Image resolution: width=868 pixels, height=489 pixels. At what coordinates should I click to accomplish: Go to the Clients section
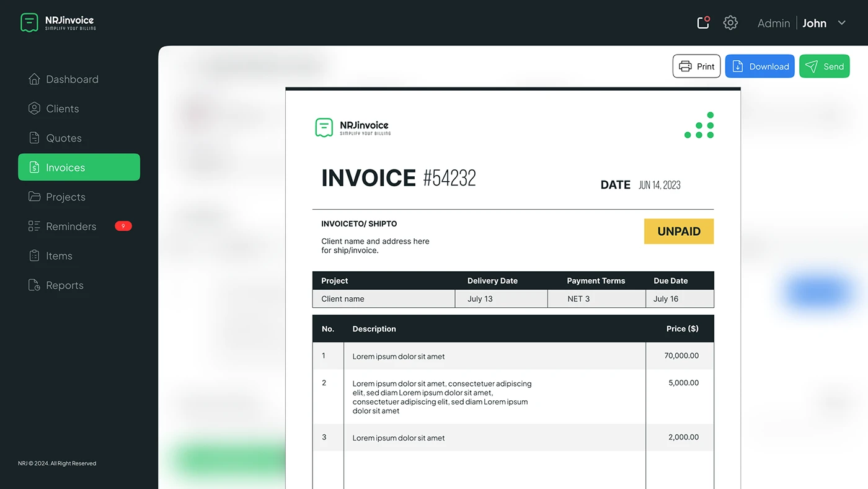point(79,109)
